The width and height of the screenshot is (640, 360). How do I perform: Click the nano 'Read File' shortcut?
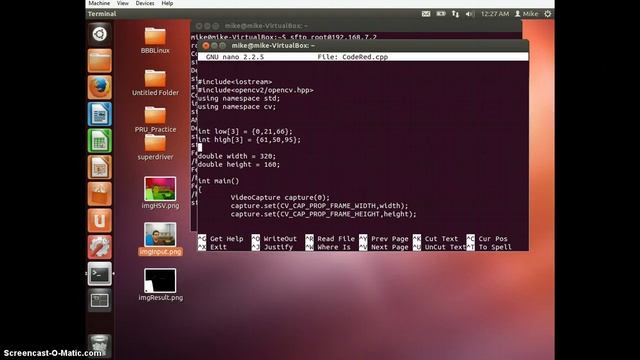coord(330,239)
